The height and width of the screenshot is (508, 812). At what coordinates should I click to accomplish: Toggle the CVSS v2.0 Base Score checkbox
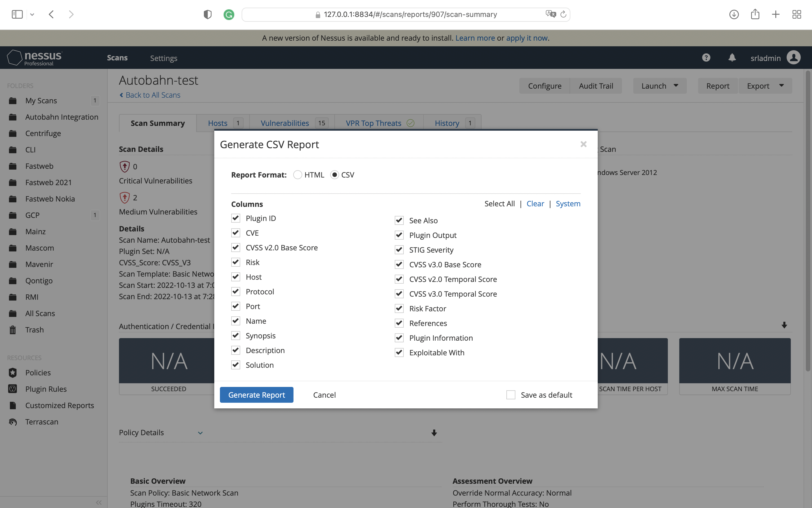click(x=235, y=248)
